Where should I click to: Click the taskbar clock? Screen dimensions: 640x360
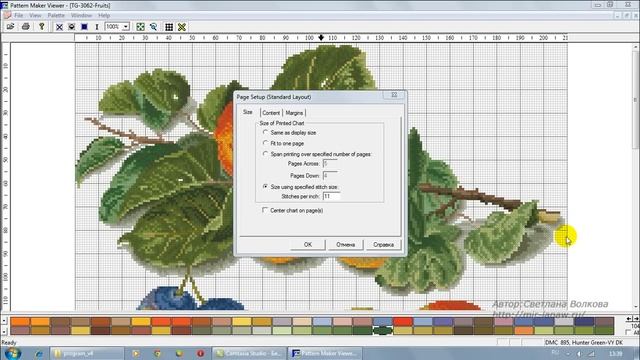615,353
